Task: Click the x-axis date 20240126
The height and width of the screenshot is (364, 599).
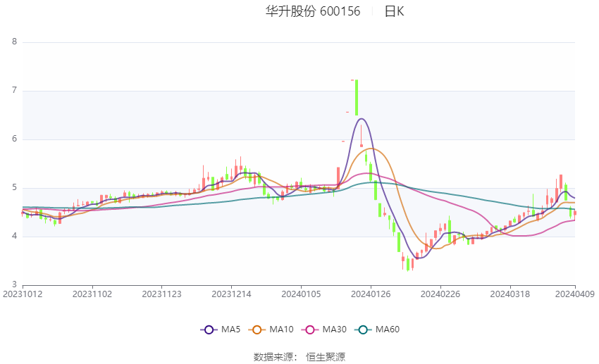Action: 371,294
